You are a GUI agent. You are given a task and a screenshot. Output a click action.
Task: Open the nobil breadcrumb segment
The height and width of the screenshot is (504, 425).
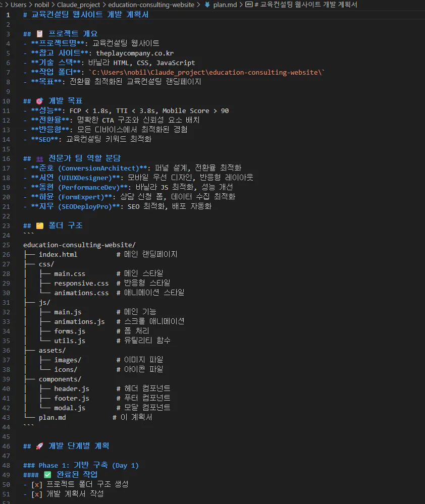coord(41,5)
